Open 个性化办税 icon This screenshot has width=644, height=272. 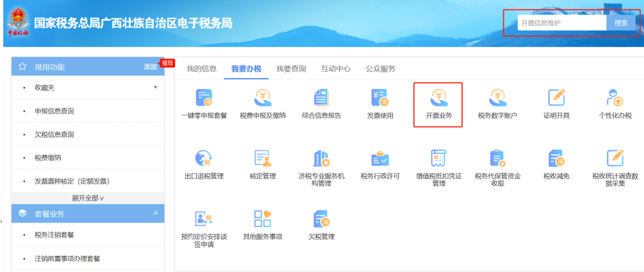(x=615, y=98)
